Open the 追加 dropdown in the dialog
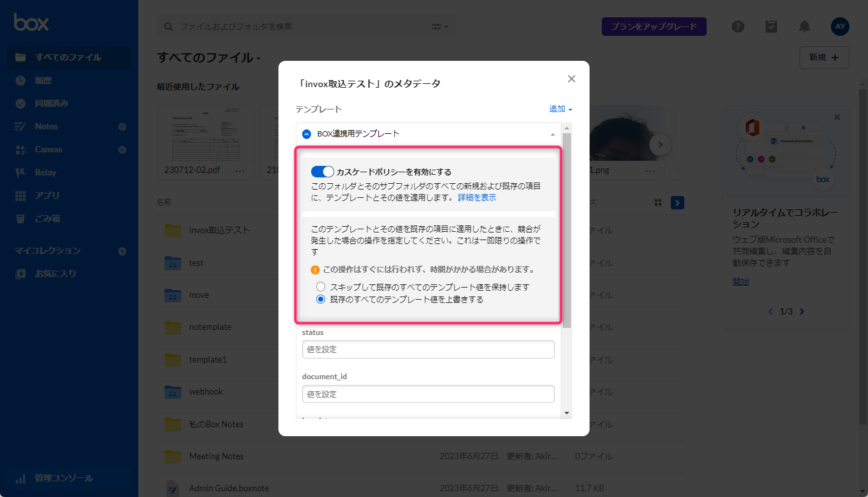Screen dimensions: 868x497 [556, 109]
